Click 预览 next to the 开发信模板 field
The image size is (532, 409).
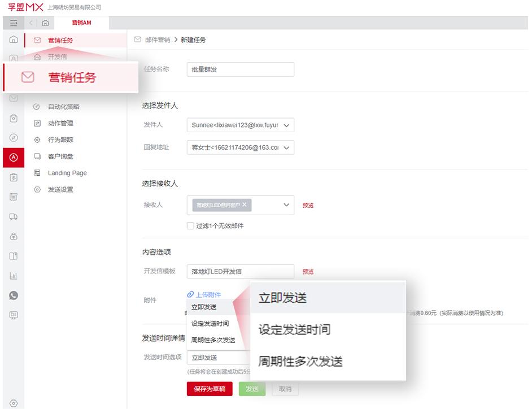point(308,271)
